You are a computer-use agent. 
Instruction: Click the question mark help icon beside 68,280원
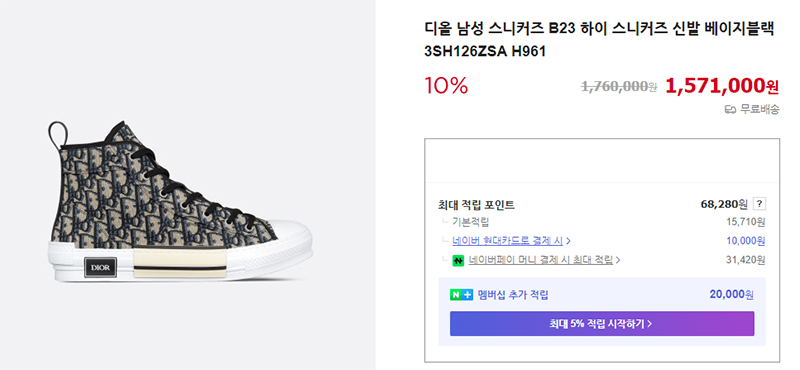[x=760, y=204]
